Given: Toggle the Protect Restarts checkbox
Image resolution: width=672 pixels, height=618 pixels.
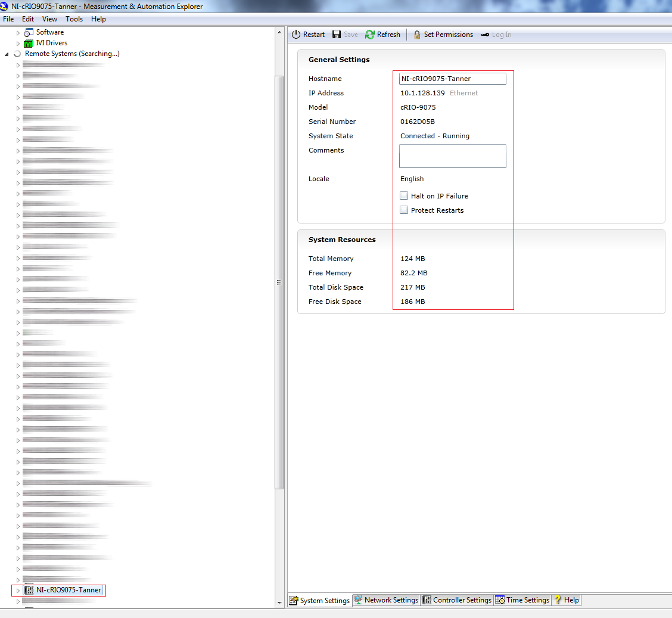Looking at the screenshot, I should pyautogui.click(x=404, y=210).
